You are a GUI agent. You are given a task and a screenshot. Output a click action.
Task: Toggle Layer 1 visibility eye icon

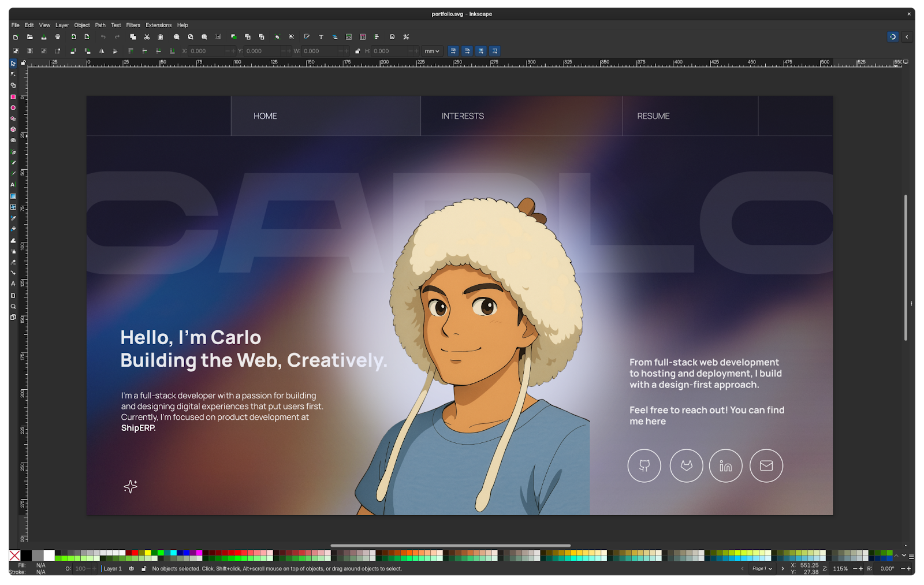[x=132, y=569]
